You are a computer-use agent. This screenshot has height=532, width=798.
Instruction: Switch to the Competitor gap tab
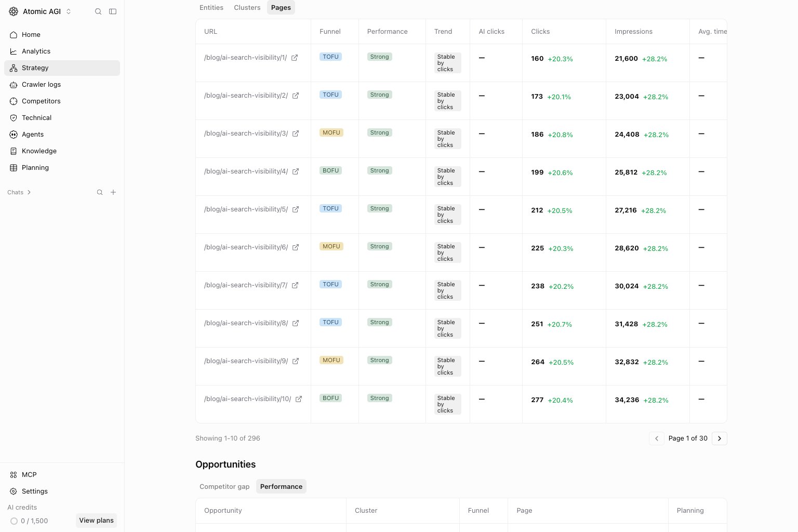(x=224, y=487)
